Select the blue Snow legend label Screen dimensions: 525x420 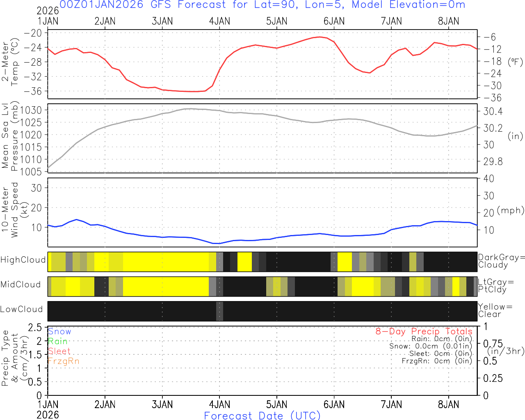coord(59,331)
